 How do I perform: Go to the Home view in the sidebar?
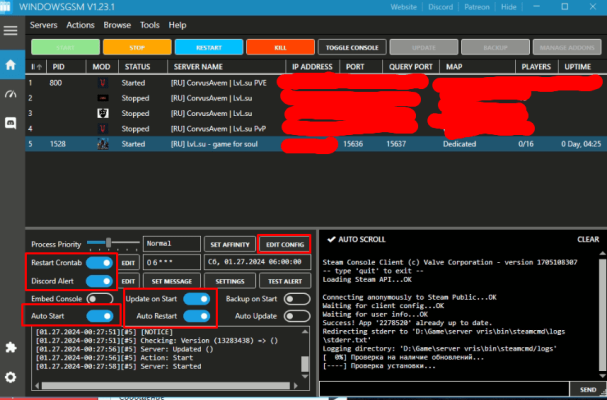[x=10, y=65]
